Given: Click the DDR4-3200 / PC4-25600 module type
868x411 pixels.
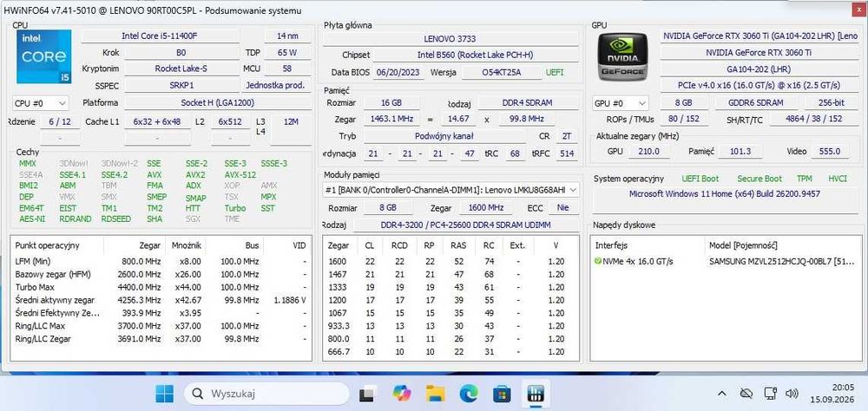Looking at the screenshot, I should tap(466, 225).
